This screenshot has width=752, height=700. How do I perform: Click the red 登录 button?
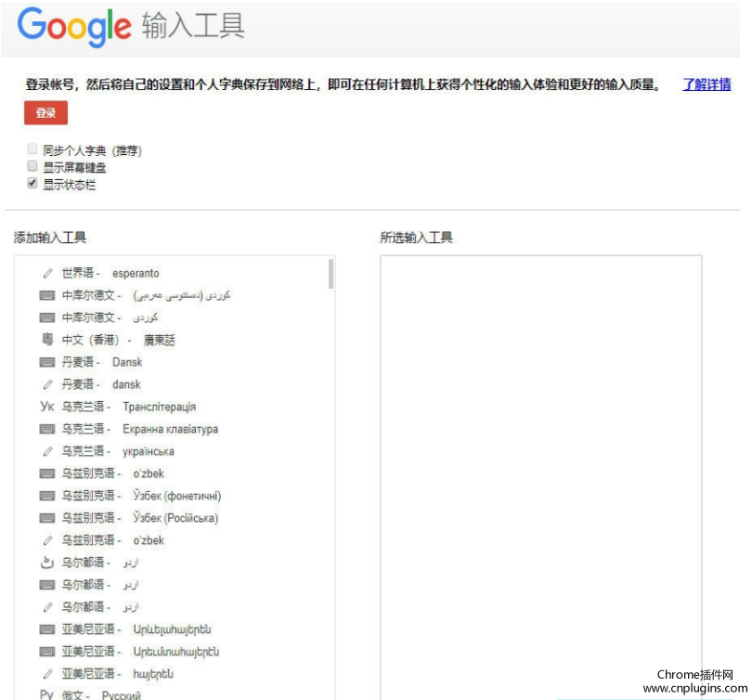click(46, 112)
